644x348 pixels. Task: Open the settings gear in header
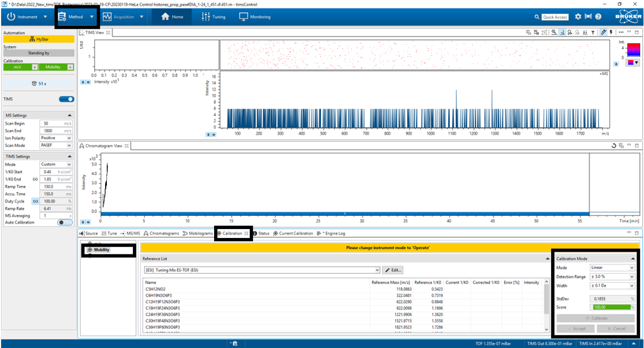578,16
